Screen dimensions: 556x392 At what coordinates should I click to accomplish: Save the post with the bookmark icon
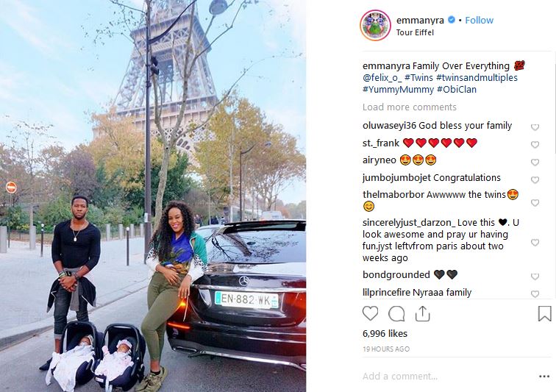coord(544,313)
